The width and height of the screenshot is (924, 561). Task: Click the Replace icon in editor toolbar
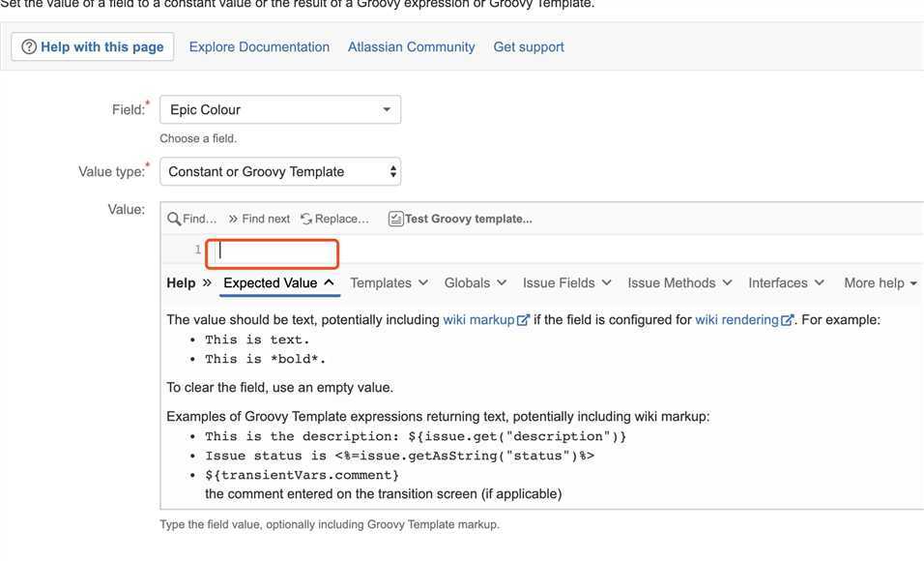point(306,219)
